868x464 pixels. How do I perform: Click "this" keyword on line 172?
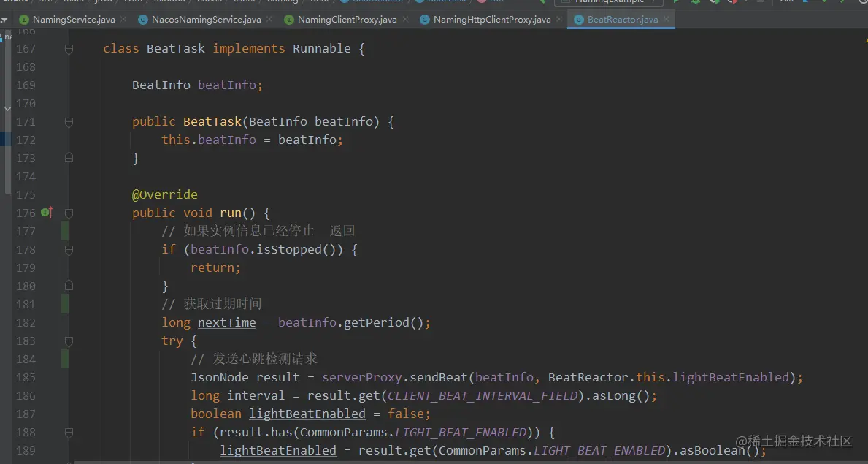coord(176,140)
